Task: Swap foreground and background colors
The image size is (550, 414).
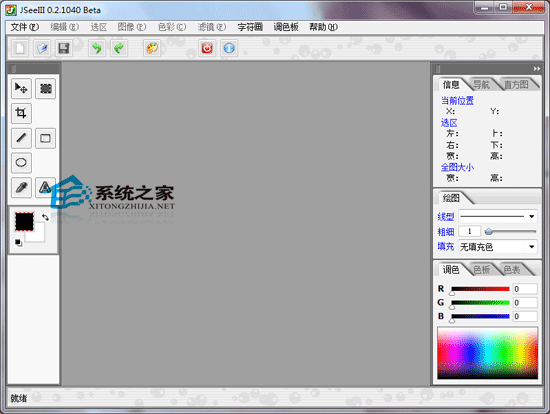Action: [45, 217]
